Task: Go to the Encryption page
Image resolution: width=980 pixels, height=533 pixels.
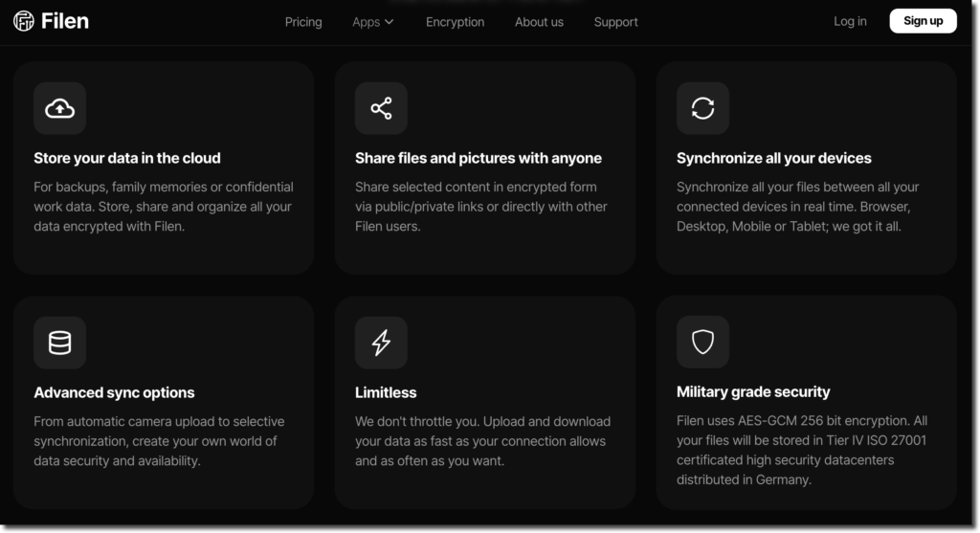Action: pos(455,22)
